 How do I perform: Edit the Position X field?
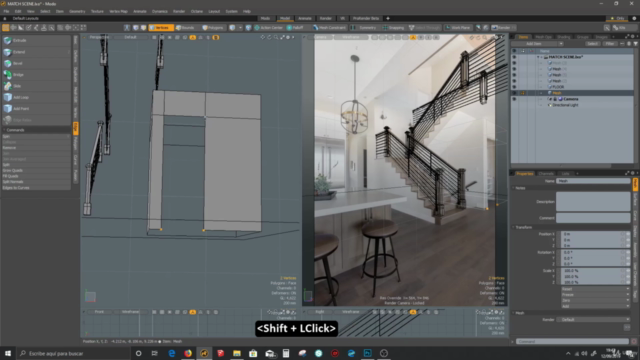click(593, 234)
